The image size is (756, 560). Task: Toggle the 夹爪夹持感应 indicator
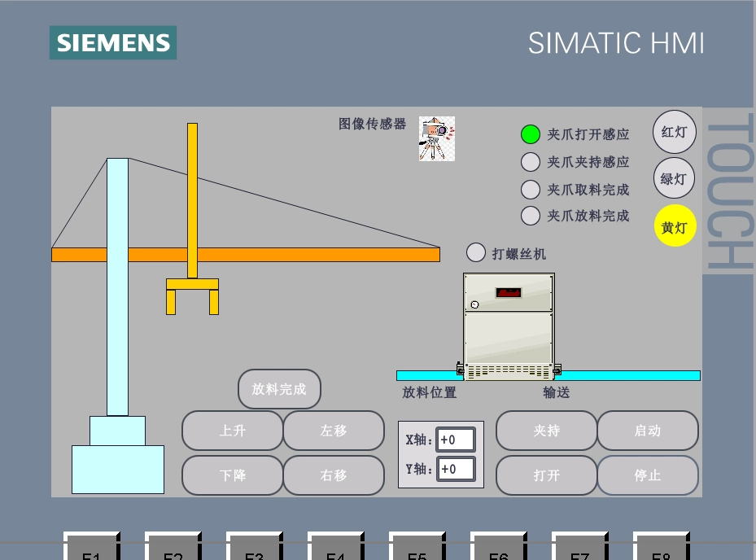tap(530, 161)
